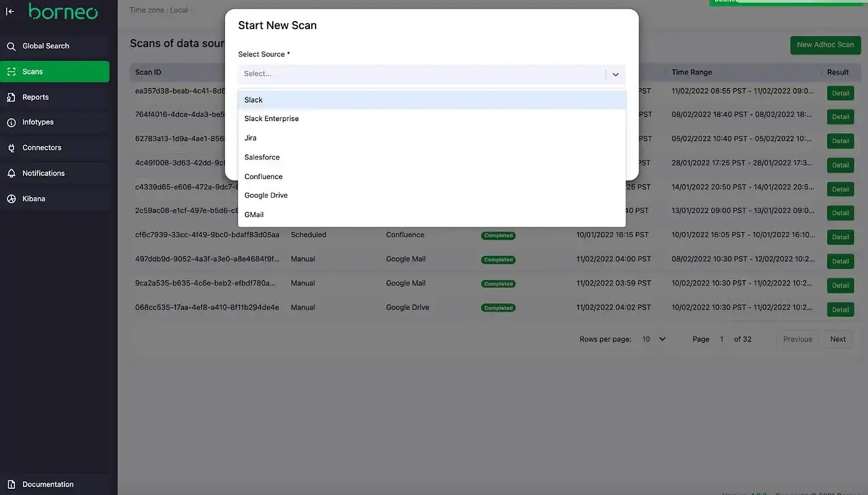Click the Reports icon in sidebar
This screenshot has height=495, width=868.
pos(11,97)
